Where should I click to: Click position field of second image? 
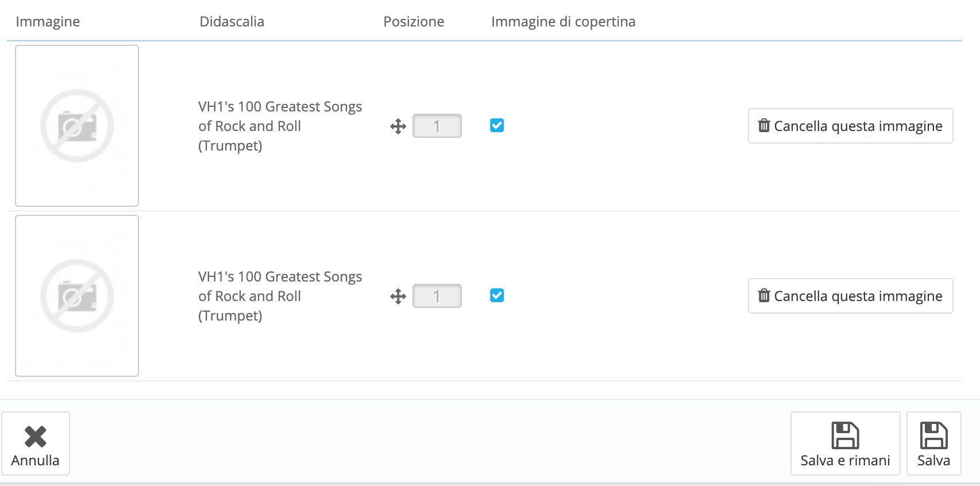437,296
